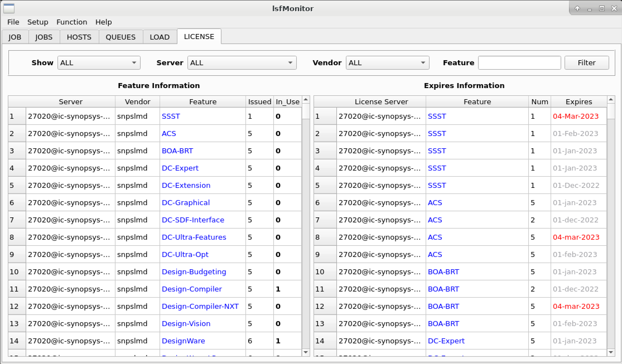Switch to the LOAD tab
Image resolution: width=622 pixels, height=364 pixels.
point(160,37)
